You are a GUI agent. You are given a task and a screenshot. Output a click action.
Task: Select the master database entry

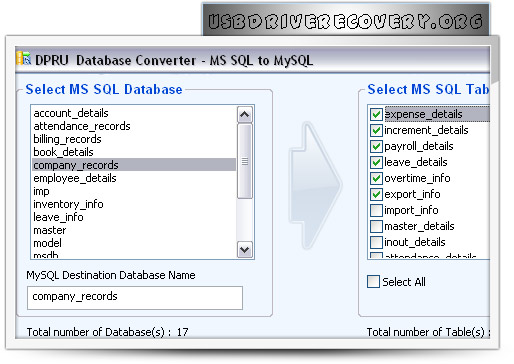(50, 230)
